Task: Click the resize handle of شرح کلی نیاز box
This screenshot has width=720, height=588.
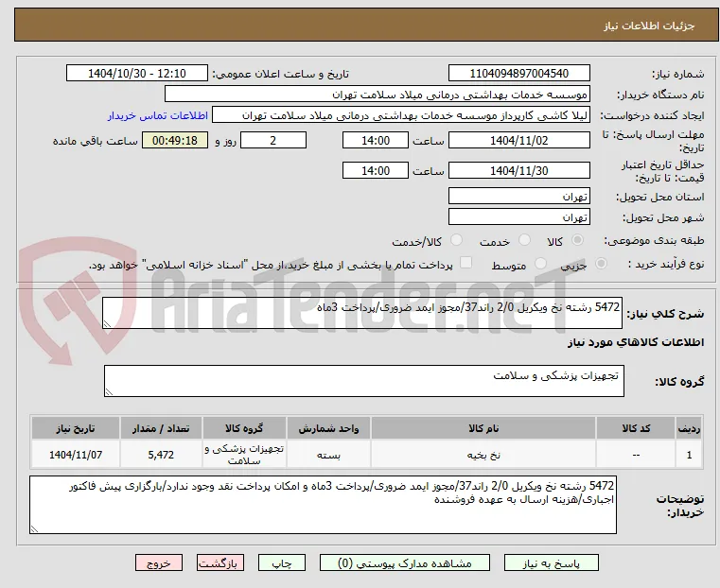Action: pos(107,324)
